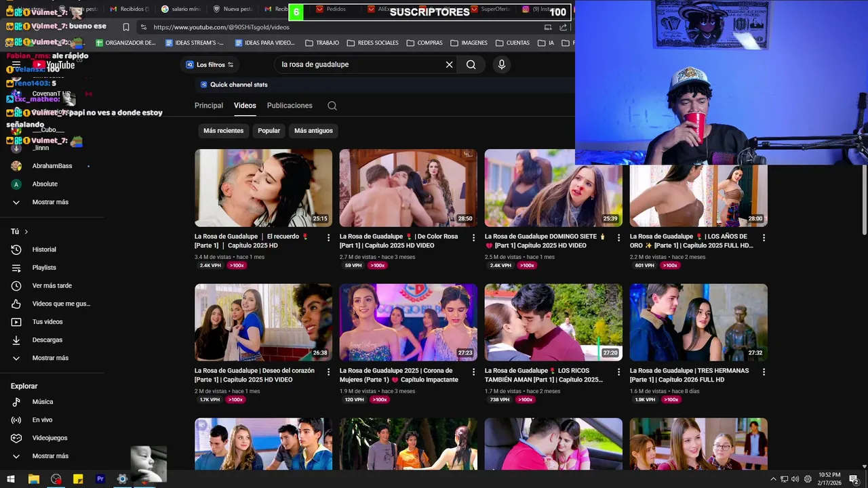Filter by Más recientes
This screenshot has height=488, width=868.
[x=223, y=131]
